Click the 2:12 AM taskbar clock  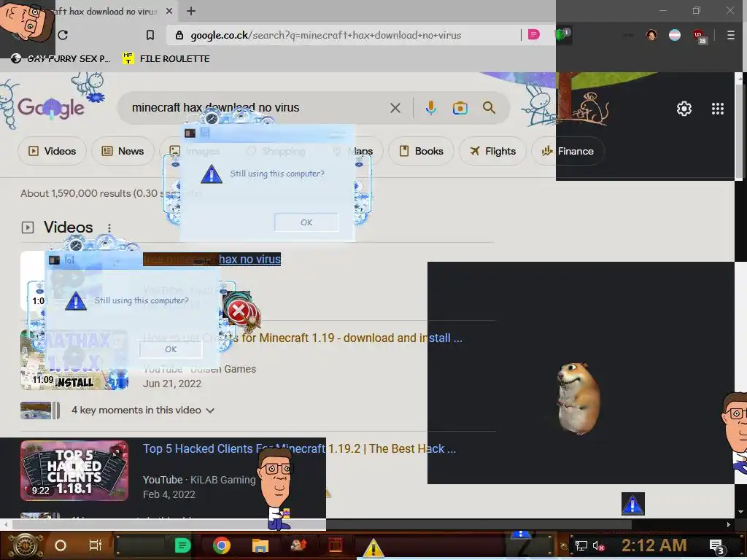(x=654, y=545)
